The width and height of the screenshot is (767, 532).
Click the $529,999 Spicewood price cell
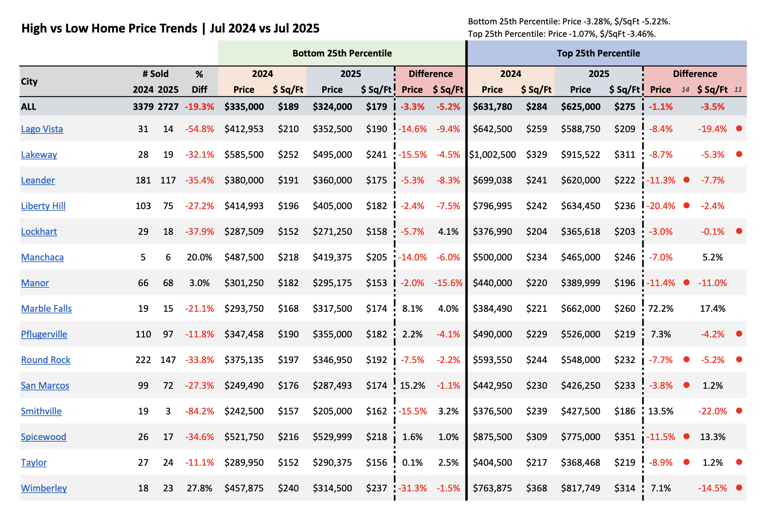(332, 437)
